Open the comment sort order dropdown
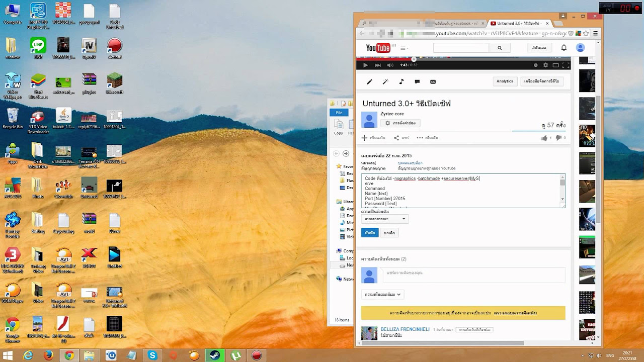The height and width of the screenshot is (362, 644). pyautogui.click(x=382, y=295)
